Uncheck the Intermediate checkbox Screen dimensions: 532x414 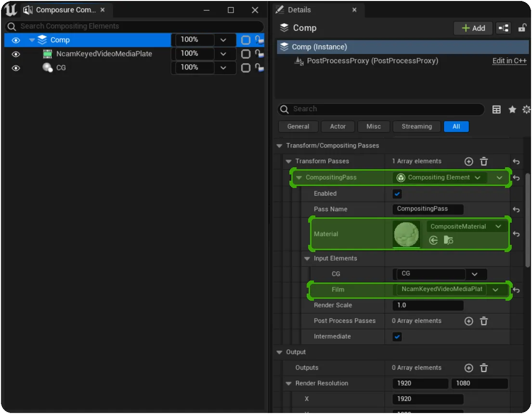point(397,337)
